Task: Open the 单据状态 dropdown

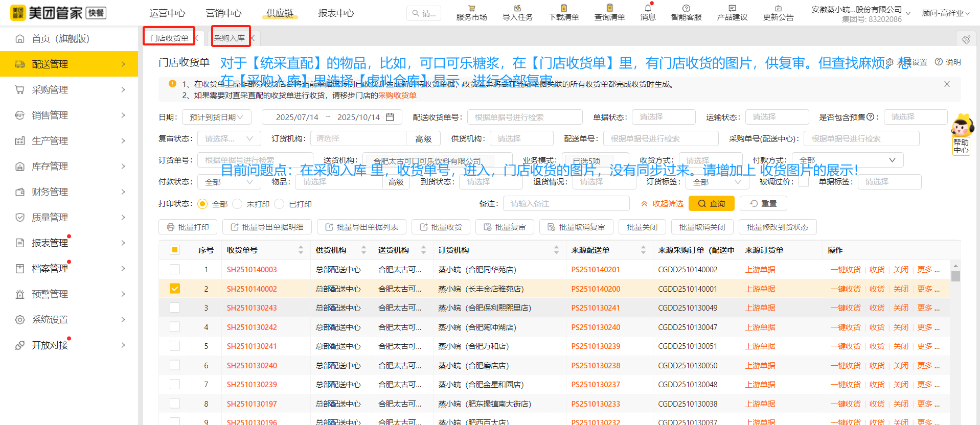Action: pyautogui.click(x=664, y=117)
